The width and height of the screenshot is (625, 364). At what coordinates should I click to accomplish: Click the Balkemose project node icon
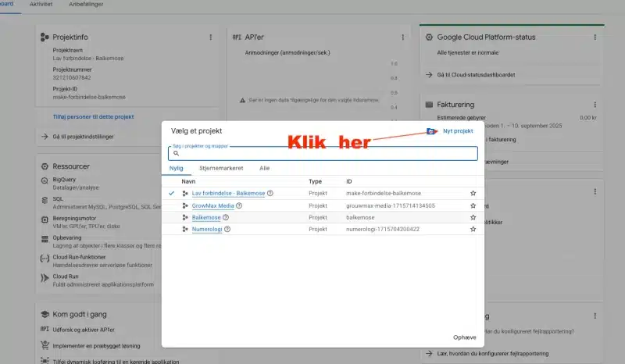[x=185, y=217]
